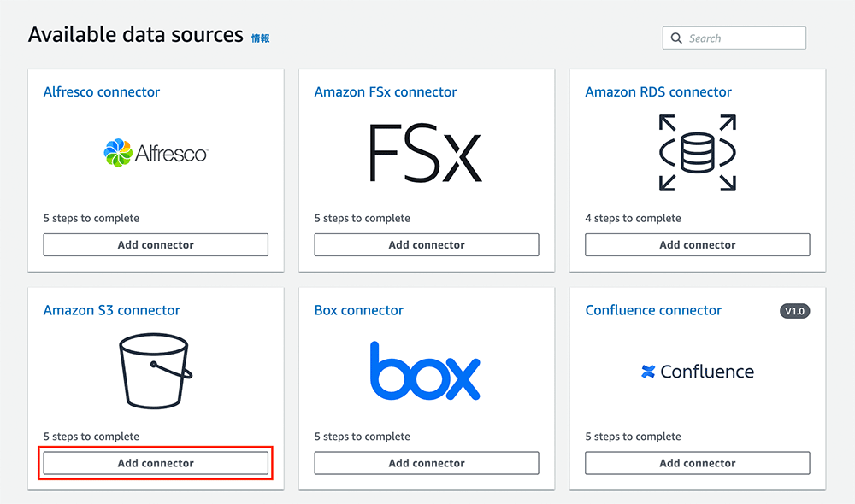Add the Amazon FSx connector
The height and width of the screenshot is (504, 855).
pos(426,244)
